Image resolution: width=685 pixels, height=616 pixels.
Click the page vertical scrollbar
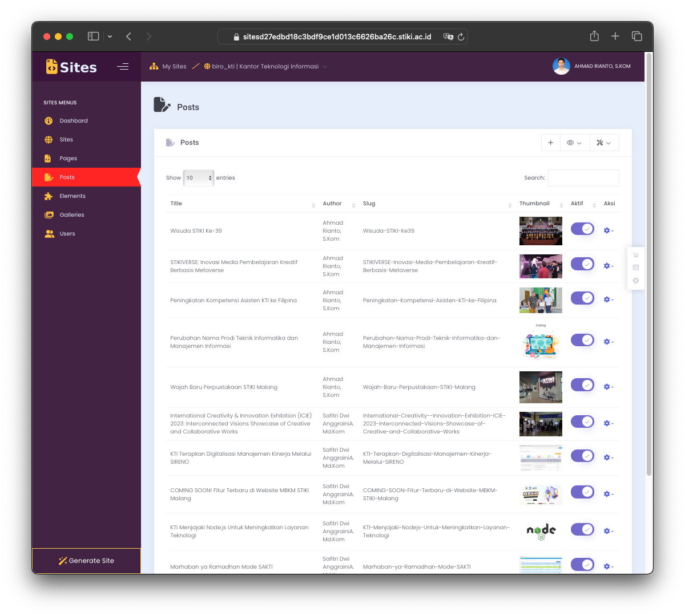648,262
